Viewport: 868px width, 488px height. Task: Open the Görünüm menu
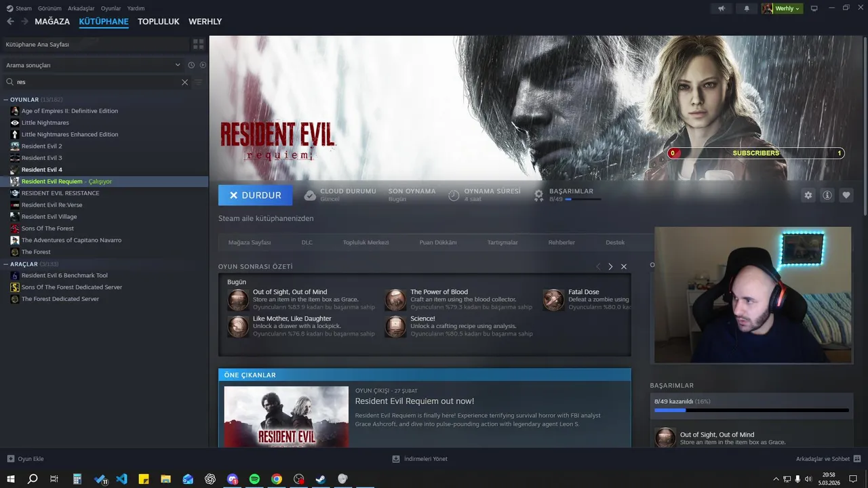tap(50, 8)
